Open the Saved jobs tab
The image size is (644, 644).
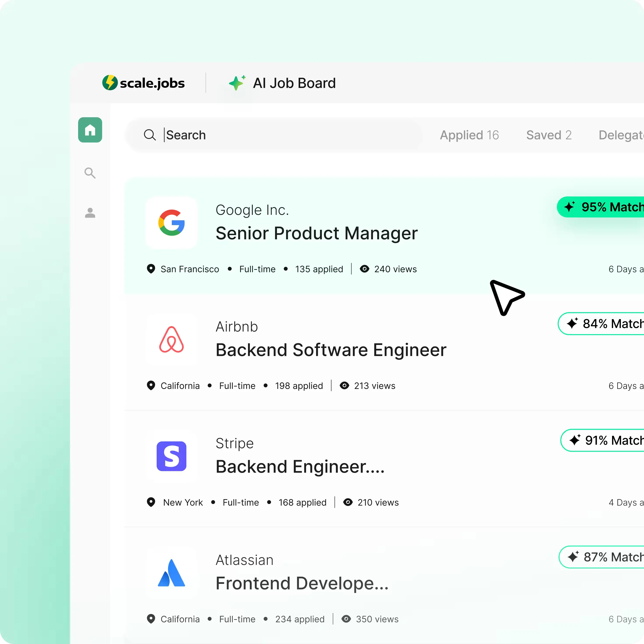click(548, 135)
